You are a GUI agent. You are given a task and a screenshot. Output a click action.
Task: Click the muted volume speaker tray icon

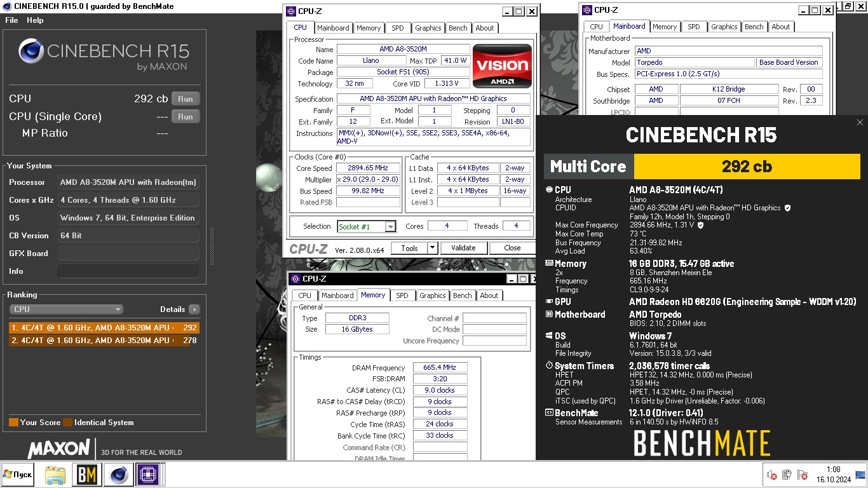pyautogui.click(x=772, y=475)
